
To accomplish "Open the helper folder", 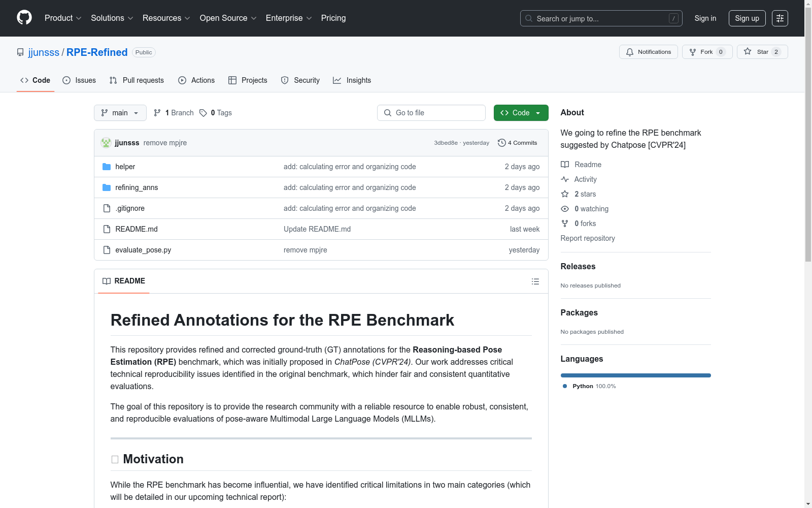I will 125,167.
